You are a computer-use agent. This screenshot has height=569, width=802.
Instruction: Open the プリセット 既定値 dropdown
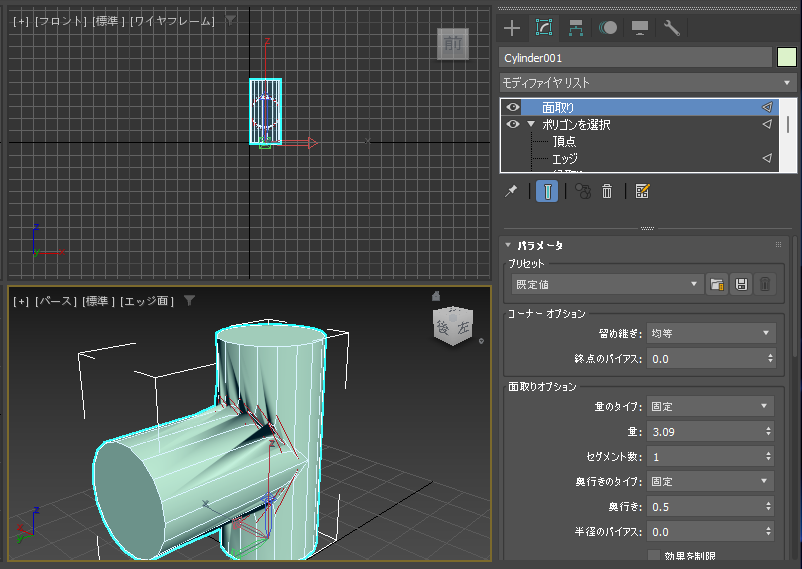pos(607,284)
